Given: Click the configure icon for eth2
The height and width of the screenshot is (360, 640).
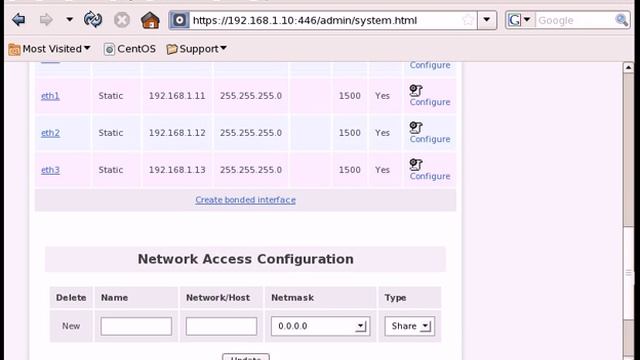Looking at the screenshot, I should 416,128.
